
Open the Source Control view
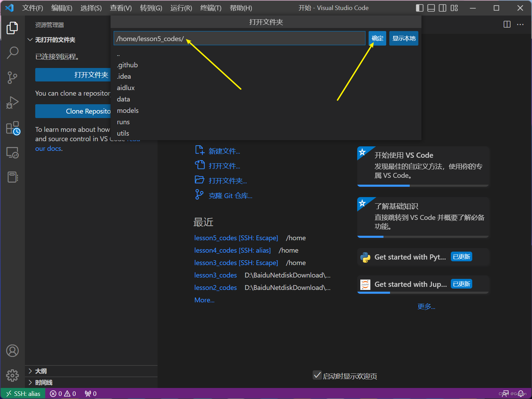point(12,78)
